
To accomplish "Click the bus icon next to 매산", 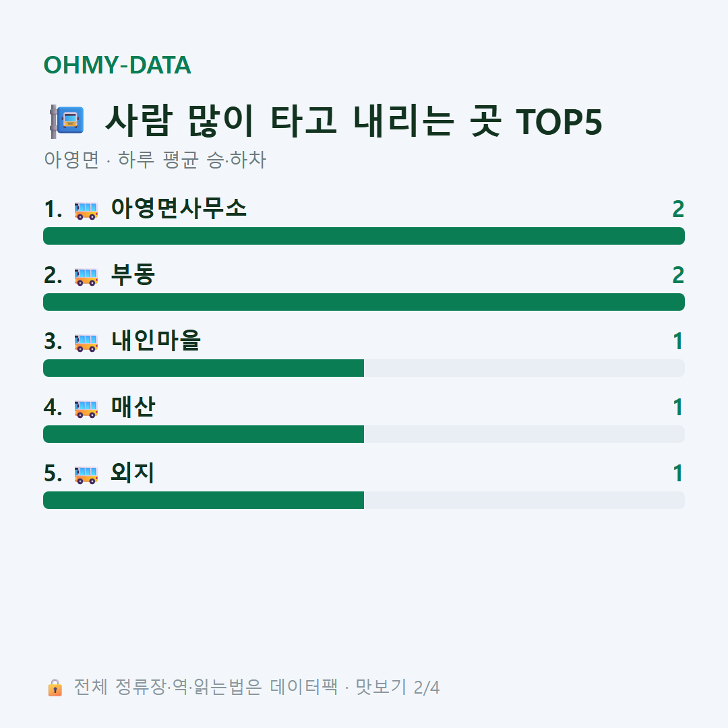I will [x=86, y=408].
